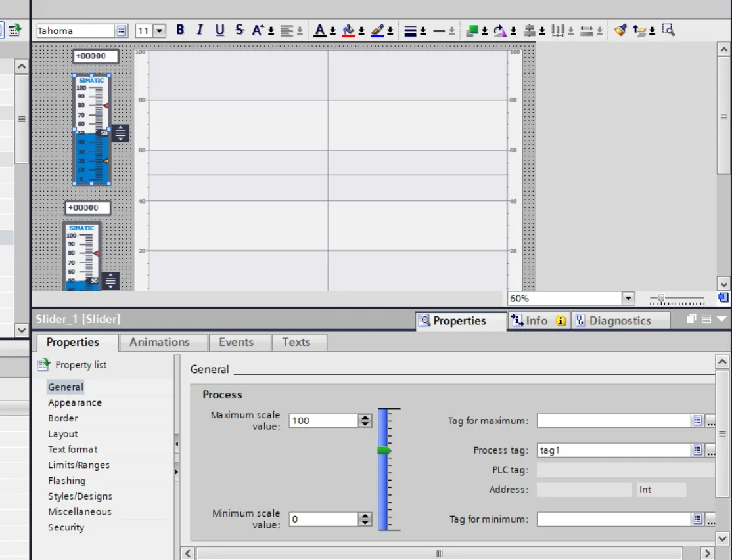The height and width of the screenshot is (560, 732).
Task: Open the Tahoma font family dropdown
Action: (121, 30)
